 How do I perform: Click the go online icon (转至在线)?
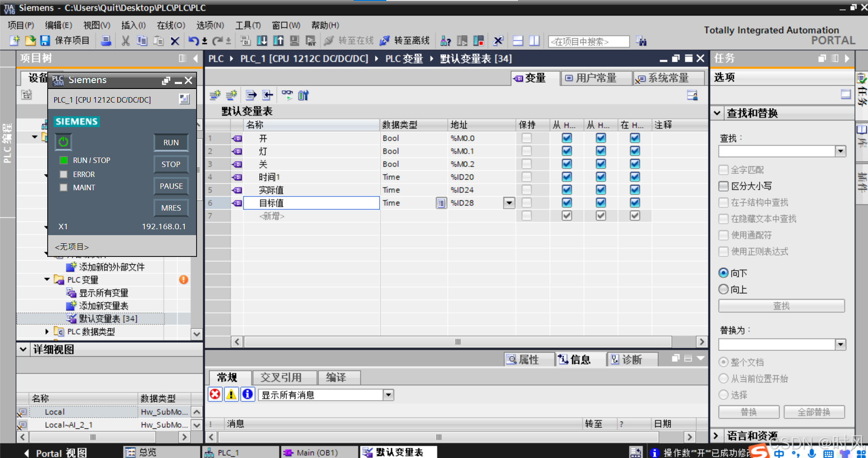tap(329, 41)
